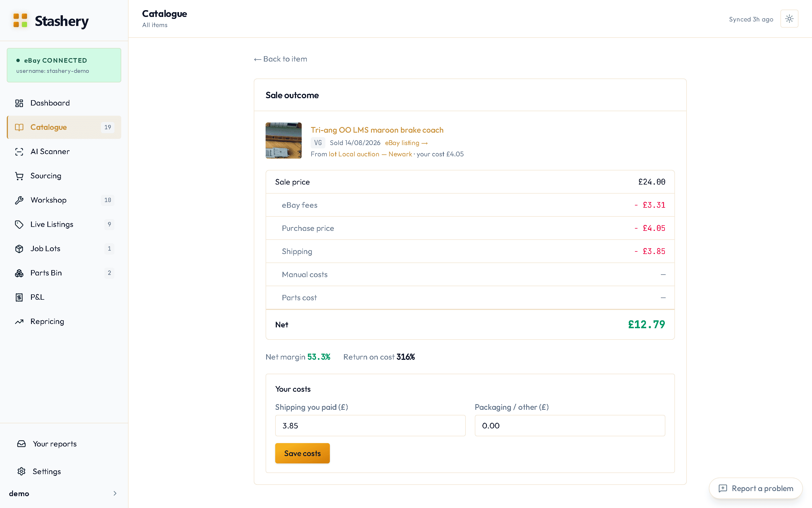Viewport: 812px width, 508px height.
Task: Click the Report a problem icon
Action: click(x=723, y=489)
